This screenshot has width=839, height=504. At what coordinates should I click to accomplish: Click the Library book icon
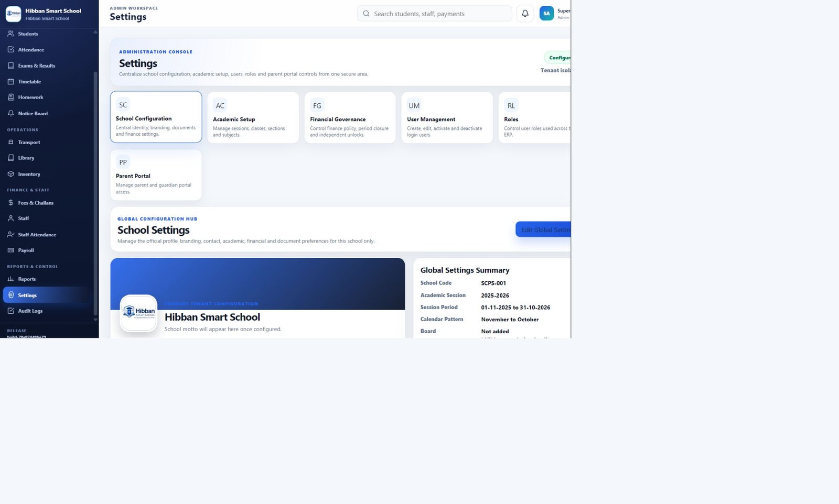pos(10,158)
